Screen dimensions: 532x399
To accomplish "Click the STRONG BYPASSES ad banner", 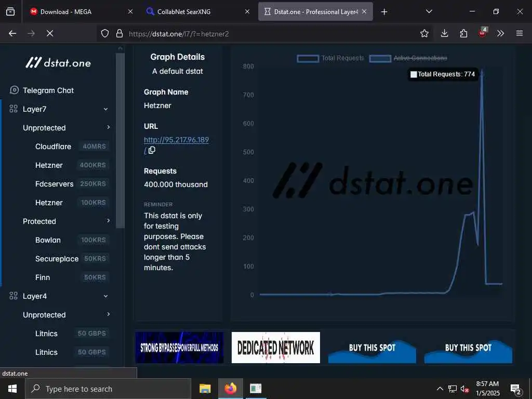I will (x=179, y=348).
